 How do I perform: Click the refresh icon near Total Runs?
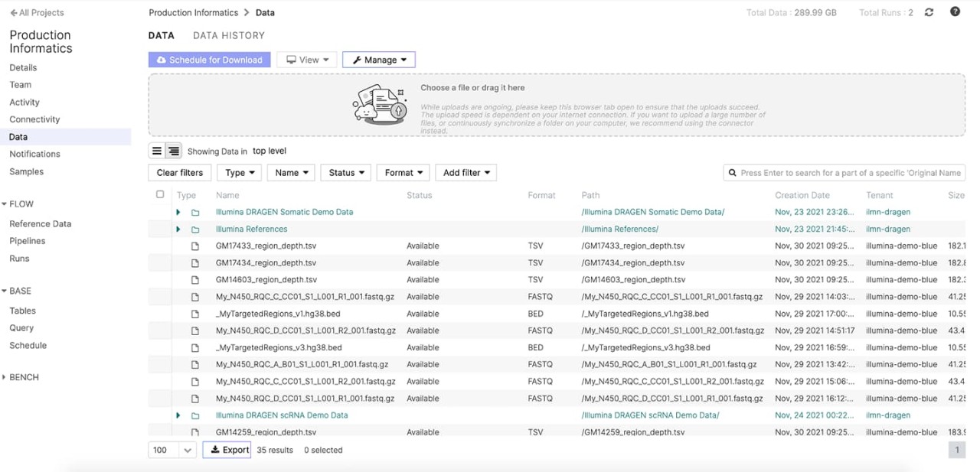[x=928, y=12]
